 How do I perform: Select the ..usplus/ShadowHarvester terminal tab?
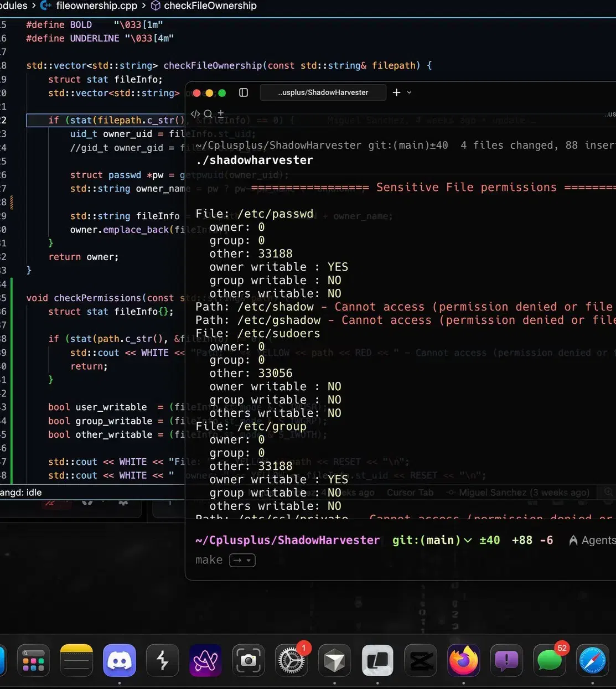[x=323, y=92]
